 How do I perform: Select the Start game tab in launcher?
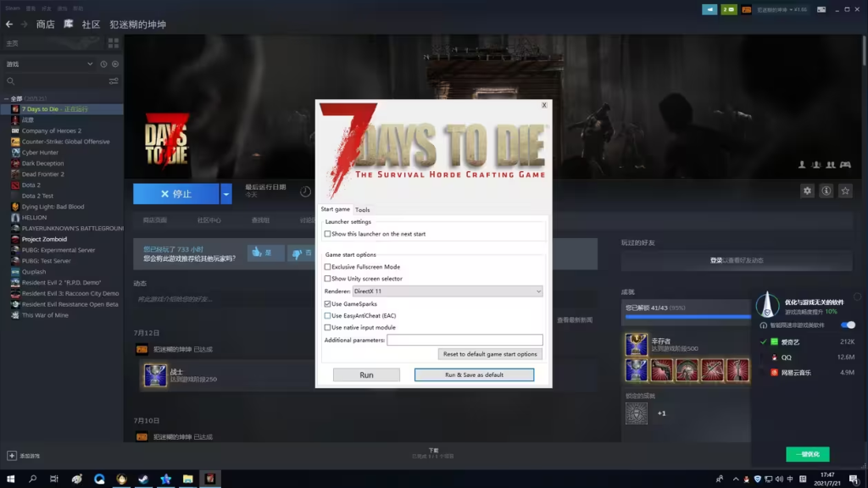(x=336, y=209)
